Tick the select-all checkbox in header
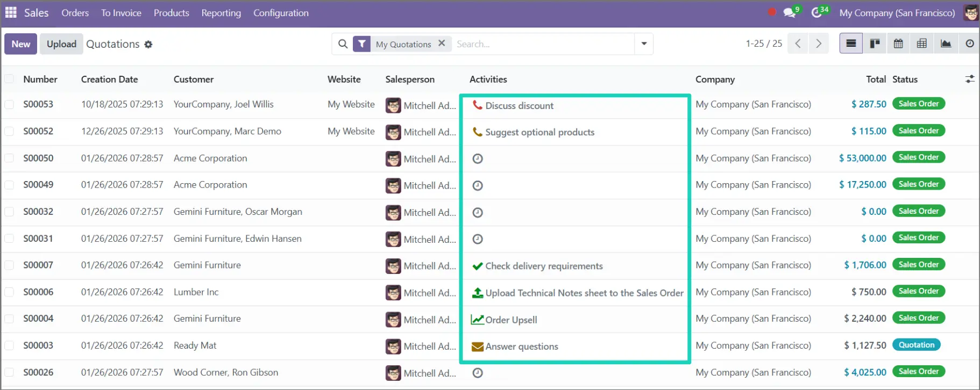The image size is (980, 390). coord(10,79)
